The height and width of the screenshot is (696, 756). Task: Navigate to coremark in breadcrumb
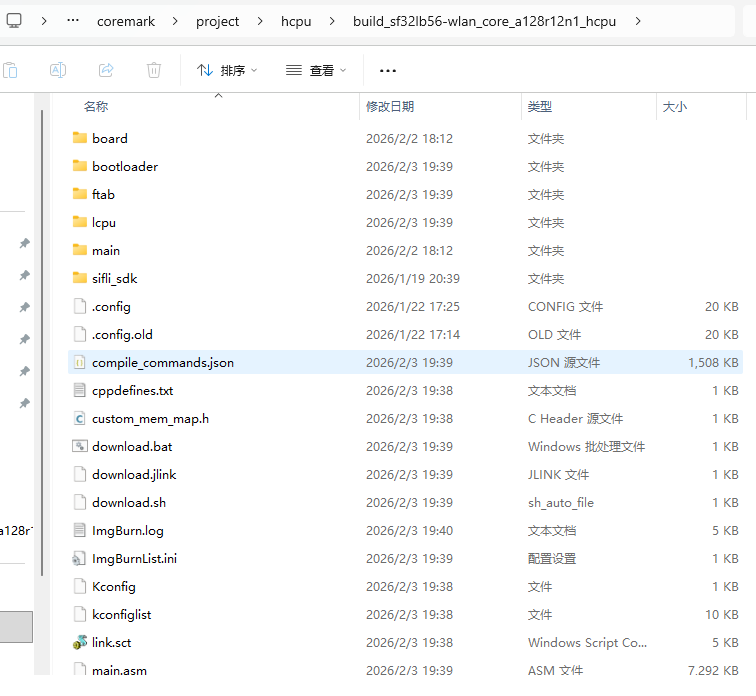[x=126, y=21]
